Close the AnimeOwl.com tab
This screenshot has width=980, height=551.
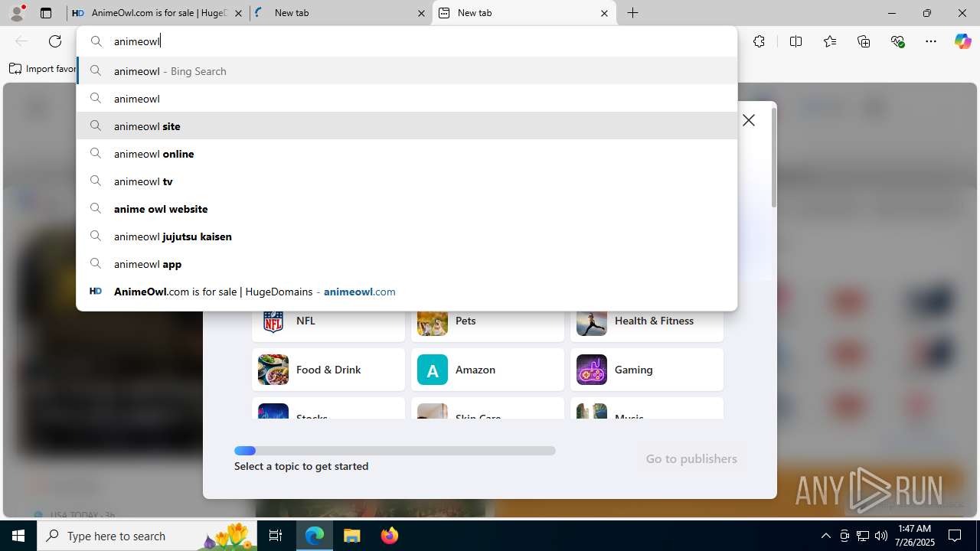(x=239, y=13)
